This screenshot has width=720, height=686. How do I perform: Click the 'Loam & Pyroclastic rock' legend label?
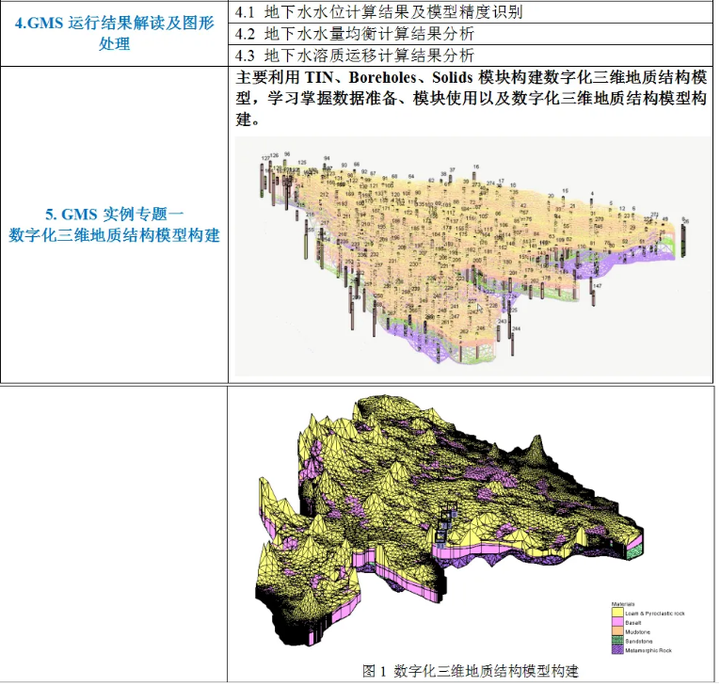point(655,613)
